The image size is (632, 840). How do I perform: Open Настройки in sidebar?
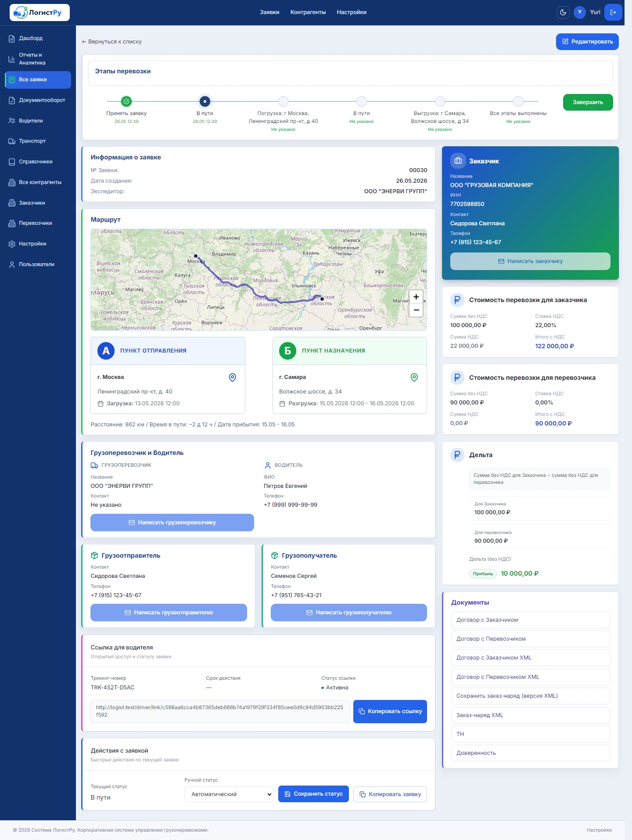tap(38, 244)
